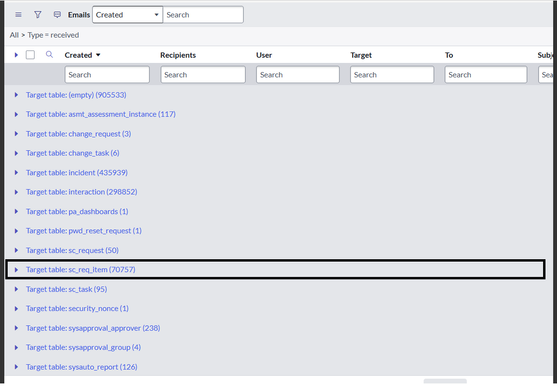
Task: Open Target table: sysapproval_approver (238) link
Action: pyautogui.click(x=93, y=328)
